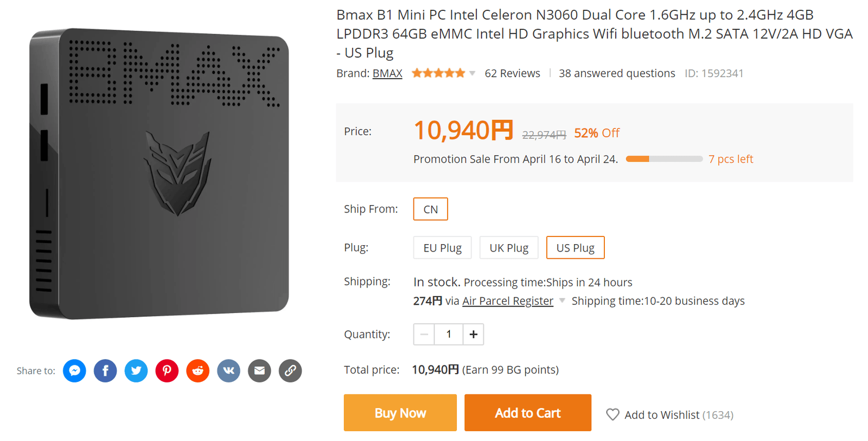
Task: Increase quantity with plus button
Action: click(473, 335)
